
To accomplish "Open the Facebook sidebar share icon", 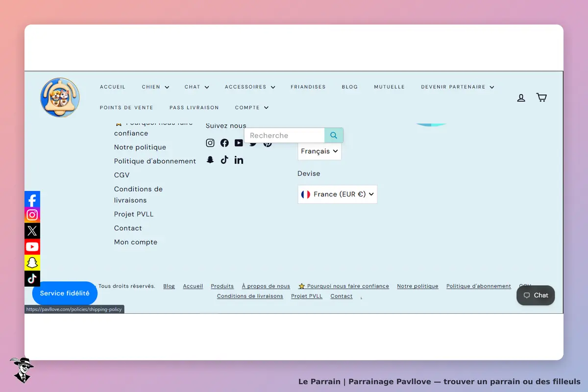I will 32,199.
